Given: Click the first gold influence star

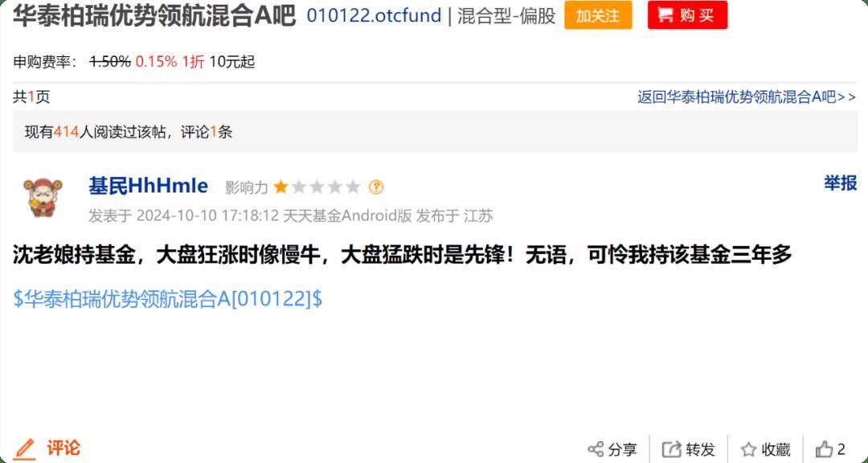Looking at the screenshot, I should pyautogui.click(x=280, y=187).
